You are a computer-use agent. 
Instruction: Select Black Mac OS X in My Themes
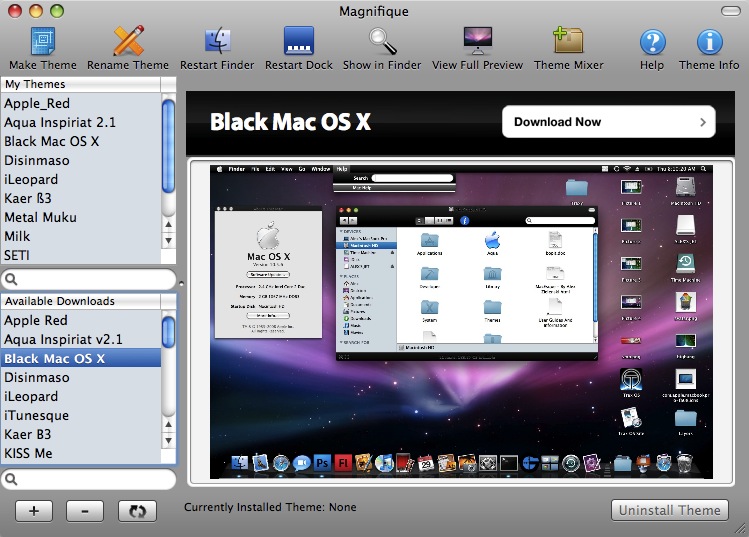pyautogui.click(x=81, y=141)
